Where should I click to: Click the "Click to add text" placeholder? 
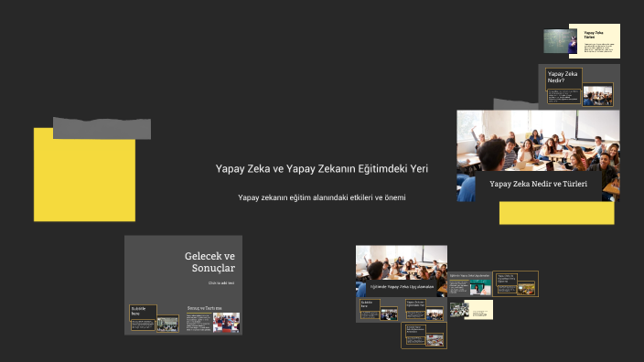[x=221, y=282]
